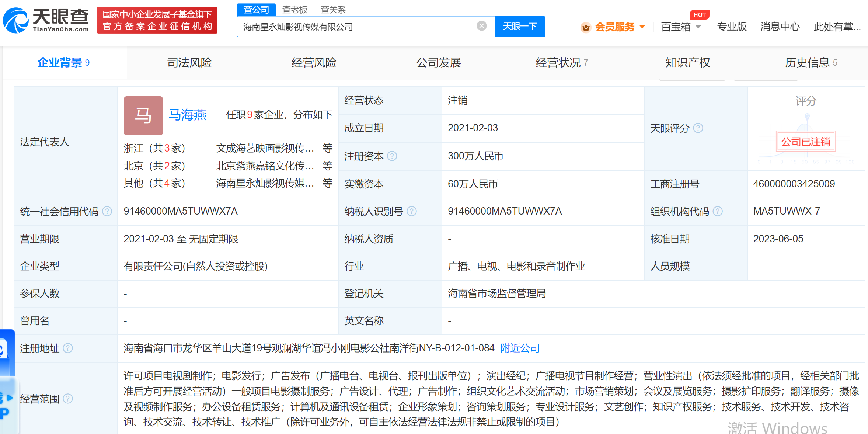Click help icon beside 组织机构代码

718,211
